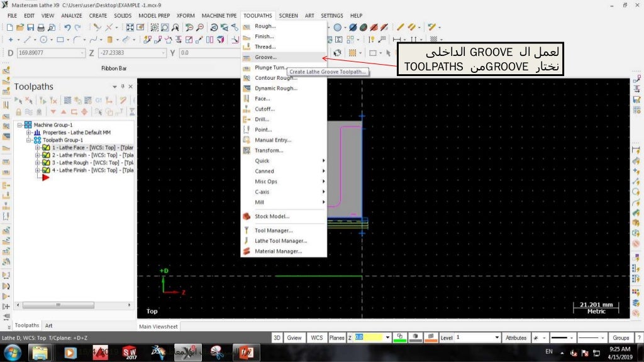Toggle the 3 - Lathe Rough operation checkmark
The height and width of the screenshot is (362, 644).
click(46, 163)
